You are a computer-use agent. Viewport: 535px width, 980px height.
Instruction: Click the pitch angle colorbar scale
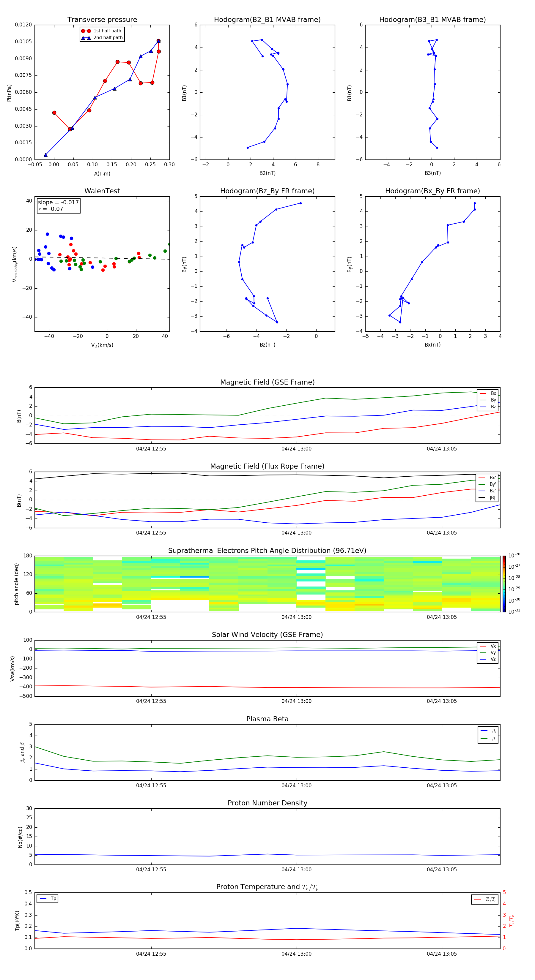(504, 584)
